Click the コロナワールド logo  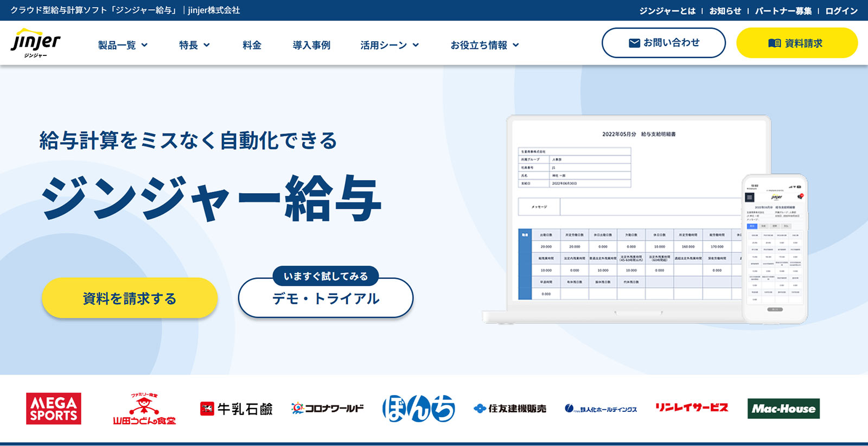coord(327,409)
